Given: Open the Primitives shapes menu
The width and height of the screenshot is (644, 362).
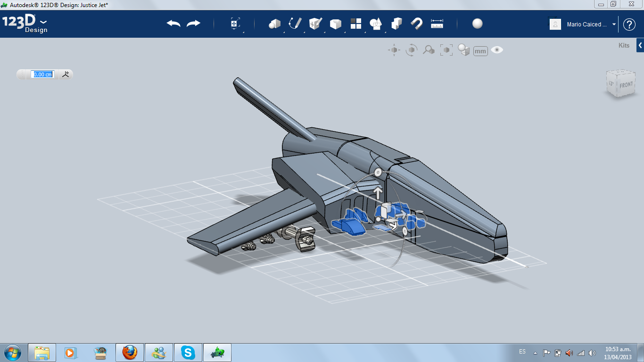Looking at the screenshot, I should click(274, 24).
